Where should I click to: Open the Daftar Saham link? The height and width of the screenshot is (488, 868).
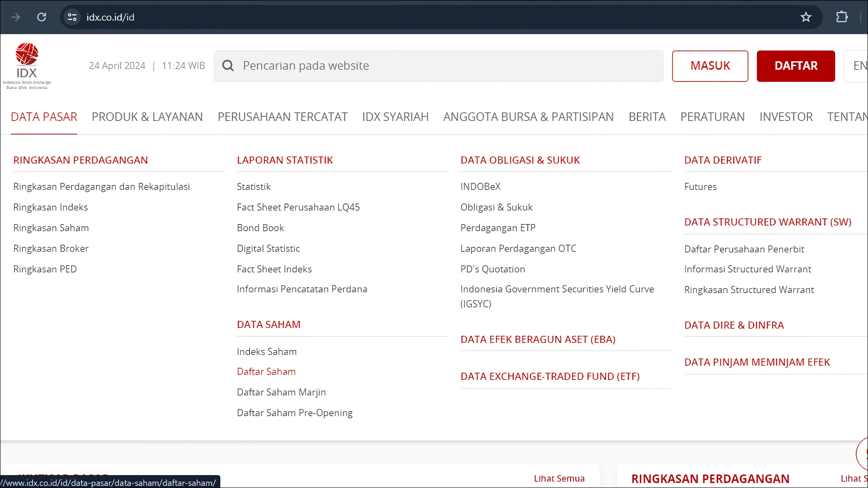(266, 371)
